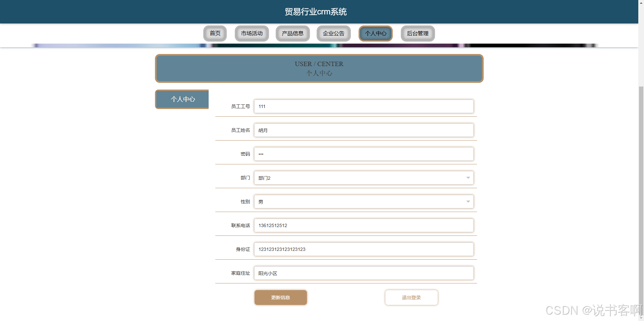Click the 家庭住址 label

coord(240,273)
